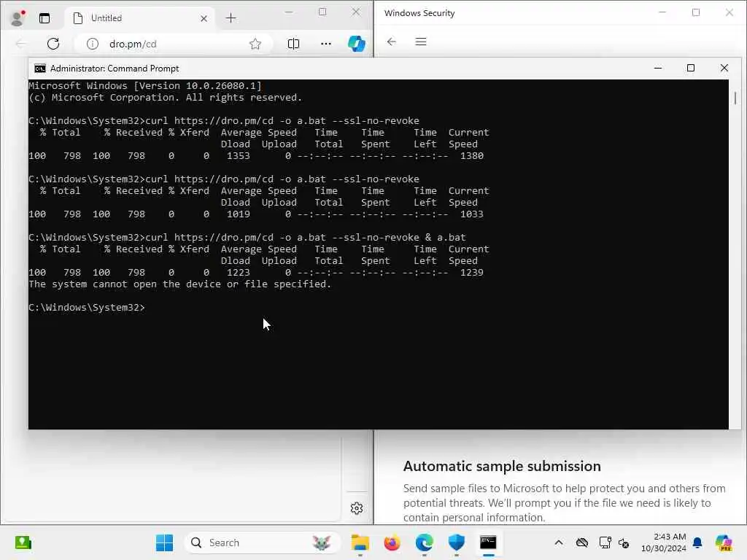Viewport: 747px width, 560px height.
Task: Open Edge tab actions menu icon
Action: (44, 18)
